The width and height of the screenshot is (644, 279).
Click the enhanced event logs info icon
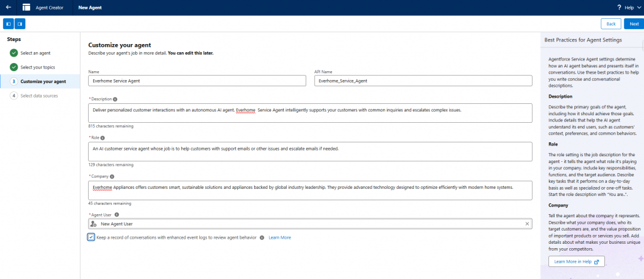[262, 237]
